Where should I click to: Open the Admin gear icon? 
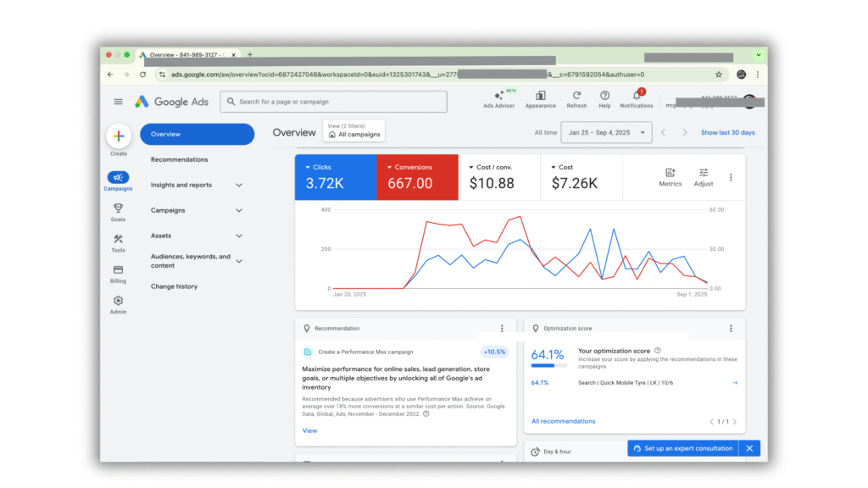coord(118,301)
